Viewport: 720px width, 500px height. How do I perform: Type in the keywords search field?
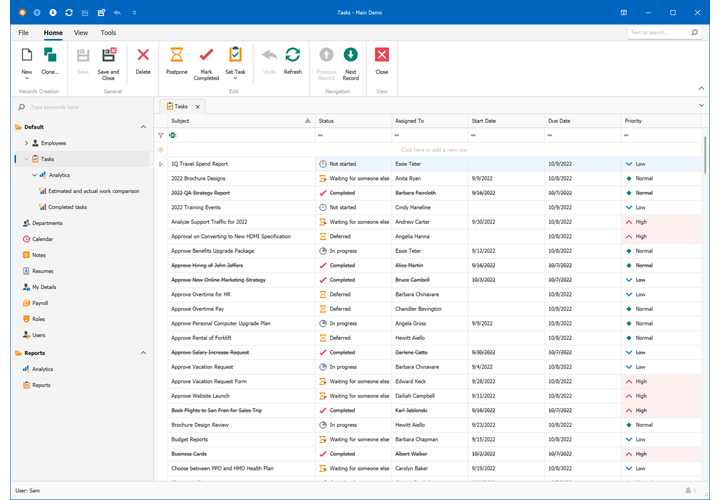click(80, 107)
